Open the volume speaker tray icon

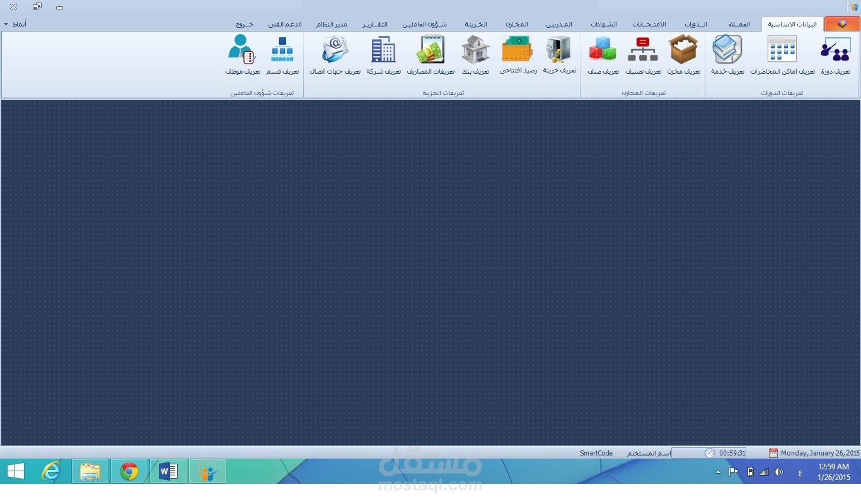779,472
